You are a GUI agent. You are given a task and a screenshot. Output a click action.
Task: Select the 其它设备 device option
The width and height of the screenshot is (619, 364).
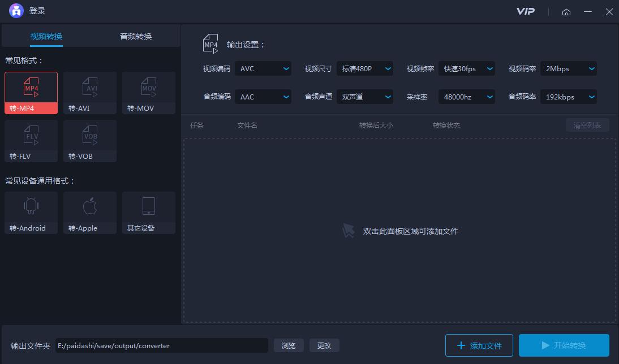tap(148, 213)
